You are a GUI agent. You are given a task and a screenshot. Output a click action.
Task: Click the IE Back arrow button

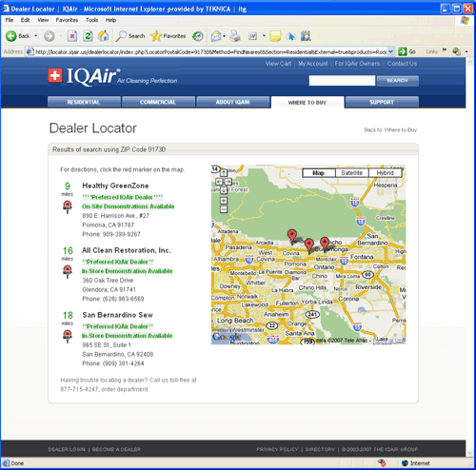click(x=11, y=36)
